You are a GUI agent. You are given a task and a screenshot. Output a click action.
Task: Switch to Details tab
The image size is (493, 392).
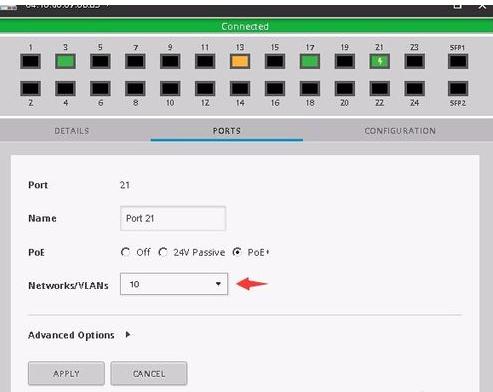pyautogui.click(x=72, y=131)
